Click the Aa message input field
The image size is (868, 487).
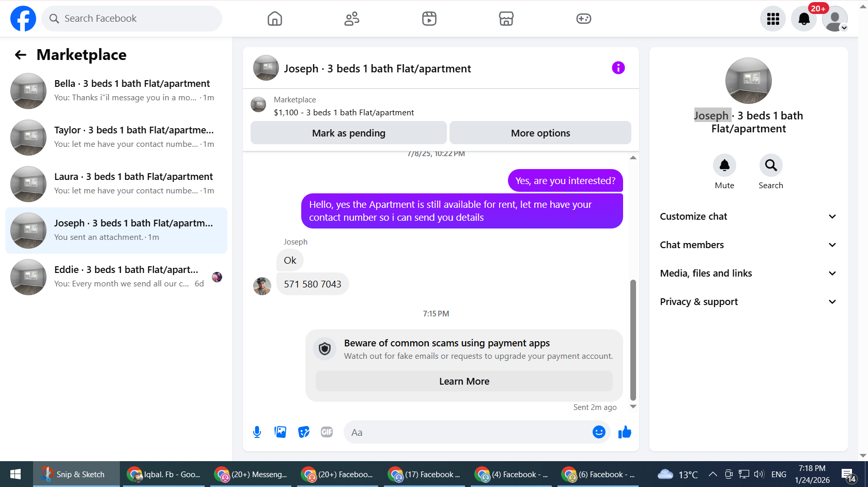point(468,432)
